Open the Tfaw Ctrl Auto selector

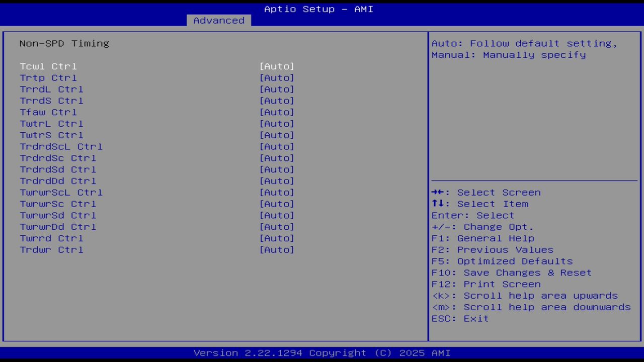point(277,112)
